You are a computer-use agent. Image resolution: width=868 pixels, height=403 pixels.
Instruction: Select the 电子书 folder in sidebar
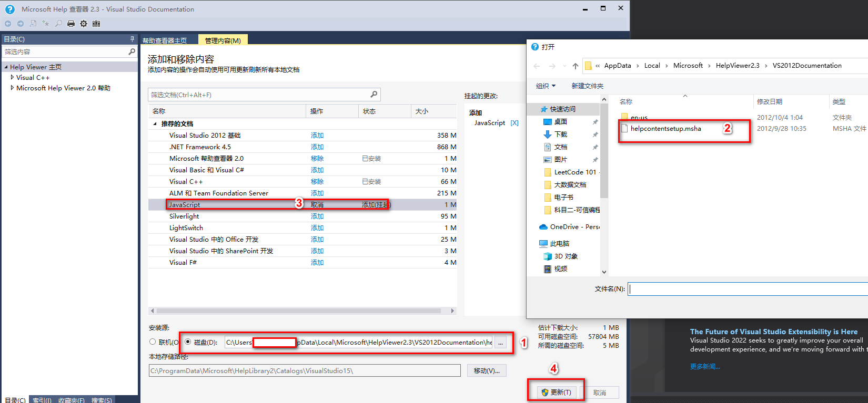[x=559, y=197]
